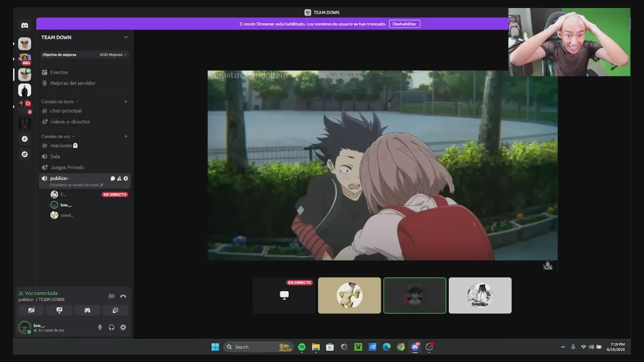Disconnect from voice with hang-up icon
The width and height of the screenshot is (644, 362).
pyautogui.click(x=123, y=296)
